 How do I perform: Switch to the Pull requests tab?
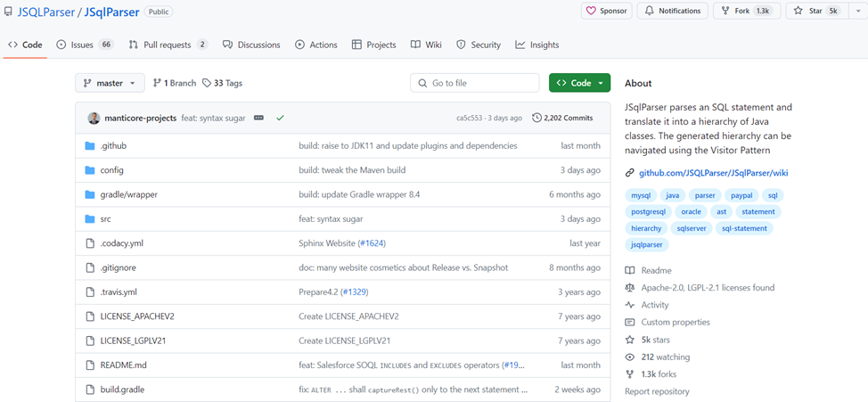tap(168, 45)
